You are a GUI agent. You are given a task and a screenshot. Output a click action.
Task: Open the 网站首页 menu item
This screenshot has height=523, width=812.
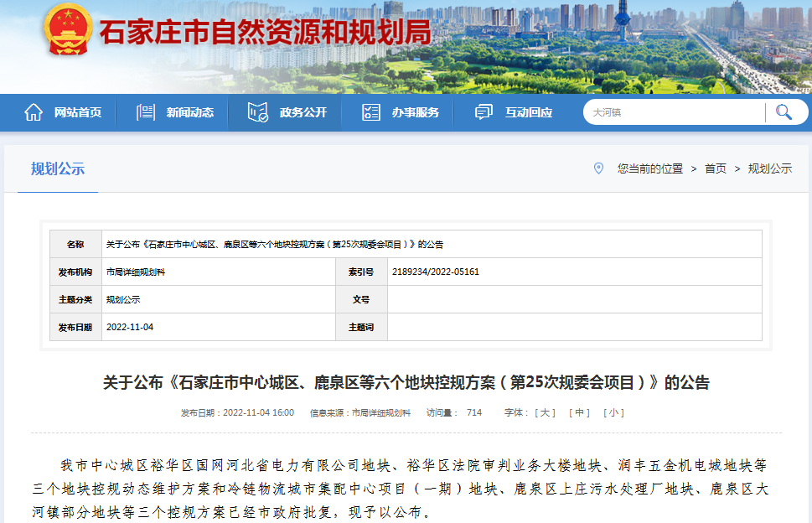pos(77,112)
